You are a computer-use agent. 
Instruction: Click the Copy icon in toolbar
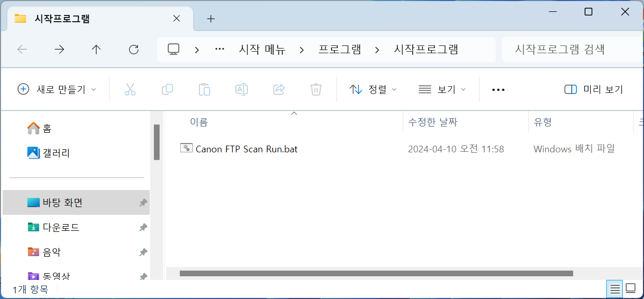(167, 89)
